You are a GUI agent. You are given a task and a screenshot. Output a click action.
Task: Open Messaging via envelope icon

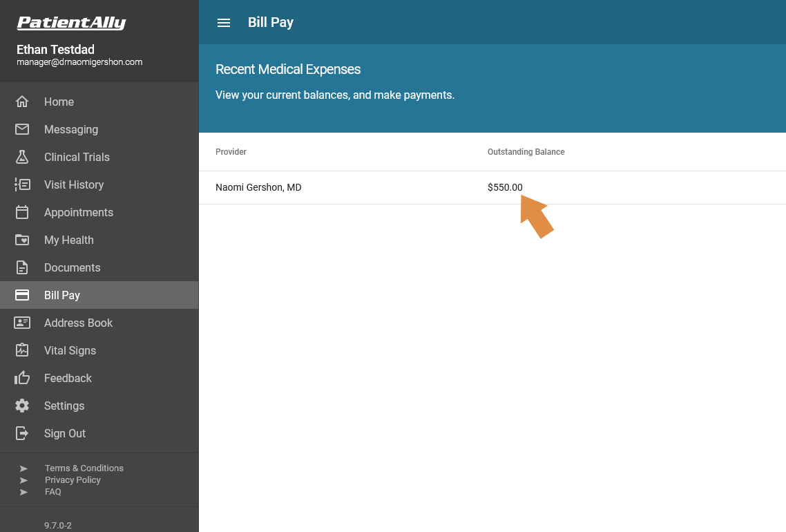point(21,129)
